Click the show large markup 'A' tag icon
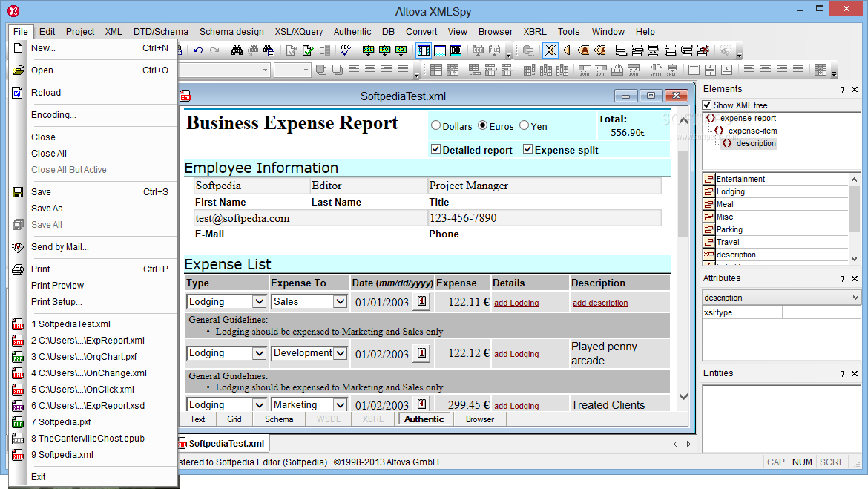Viewport: 868px width, 489px height. click(583, 50)
